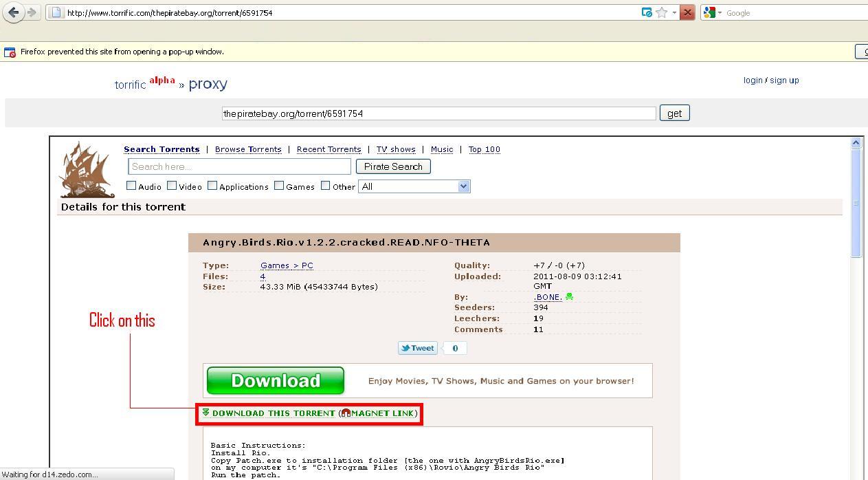Open Recent Torrents
Viewport: 868px width, 480px height.
329,149
